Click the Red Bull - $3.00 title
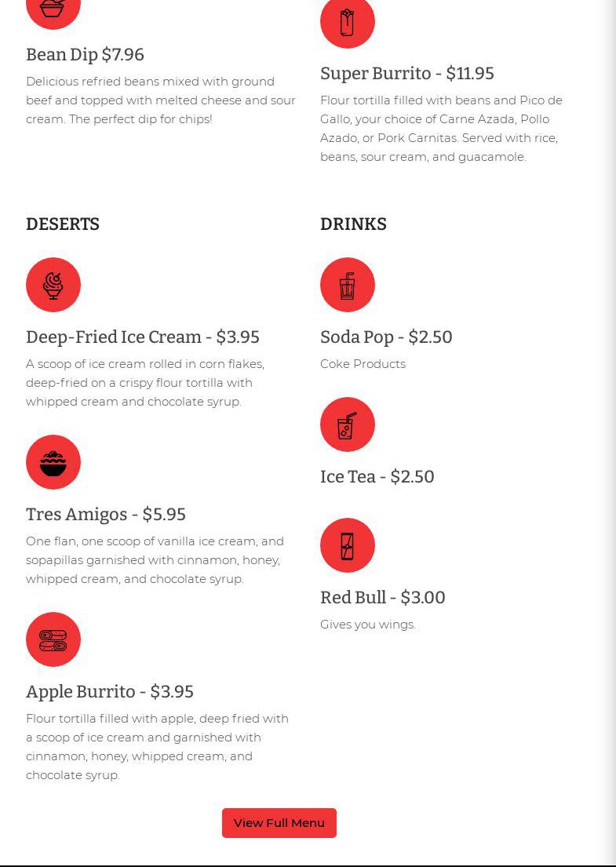 [382, 598]
